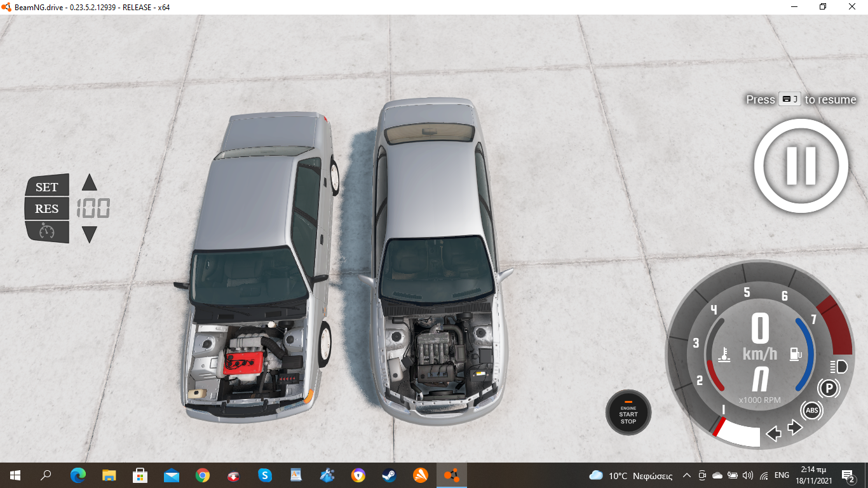Click the blue fuel level gauge arc

pyautogui.click(x=808, y=356)
